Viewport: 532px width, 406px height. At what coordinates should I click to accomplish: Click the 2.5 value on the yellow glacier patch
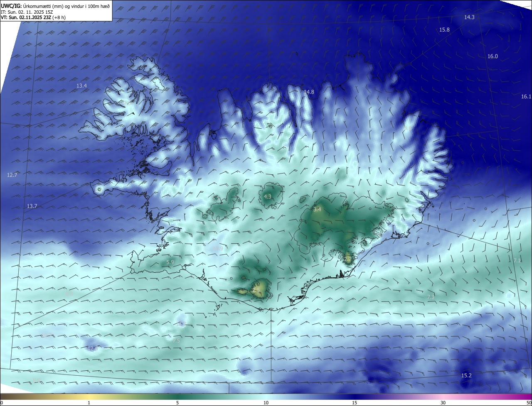[256, 290]
